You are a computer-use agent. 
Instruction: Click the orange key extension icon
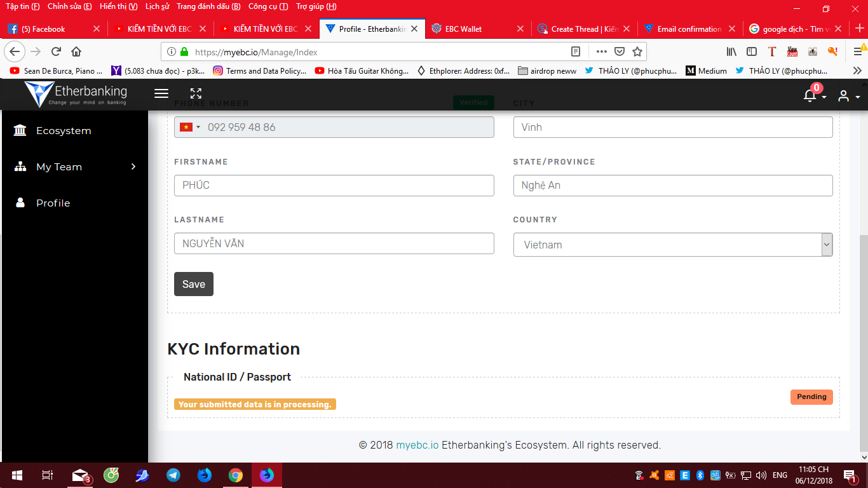[x=833, y=51]
